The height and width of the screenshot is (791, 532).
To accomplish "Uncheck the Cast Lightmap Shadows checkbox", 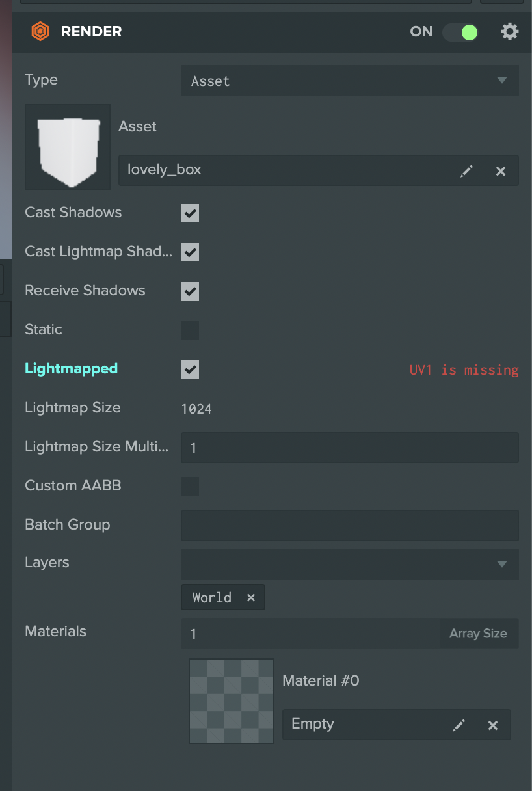I will [x=189, y=252].
